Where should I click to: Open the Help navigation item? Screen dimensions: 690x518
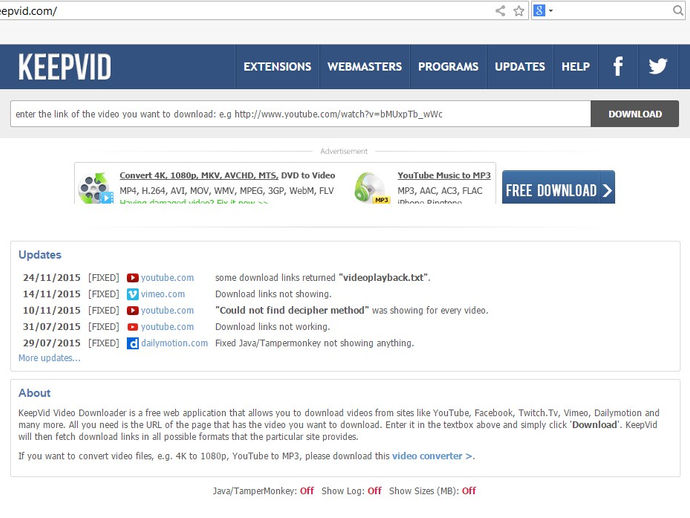575,66
